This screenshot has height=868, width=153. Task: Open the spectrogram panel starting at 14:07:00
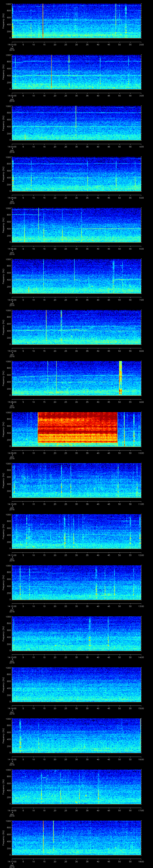click(77, 327)
